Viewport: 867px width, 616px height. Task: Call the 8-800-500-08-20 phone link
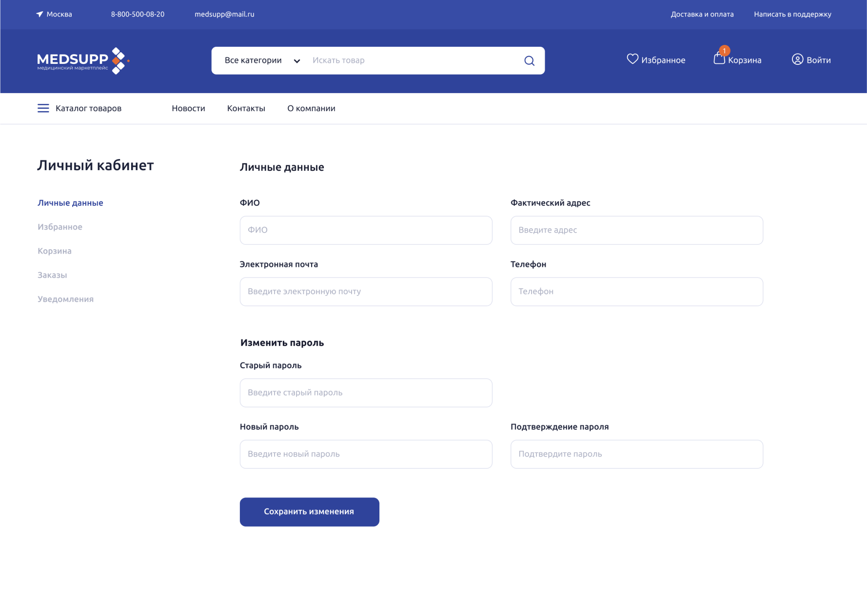tap(138, 14)
